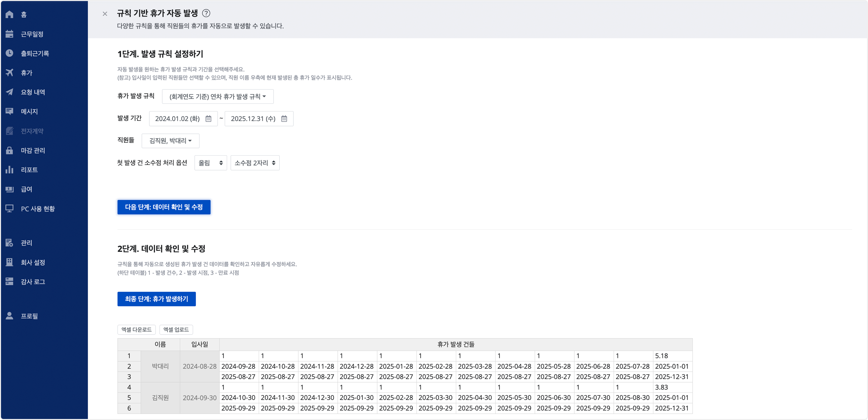Open PC 사용 현황 monitor item
Viewport: 868px width, 420px height.
click(x=37, y=209)
